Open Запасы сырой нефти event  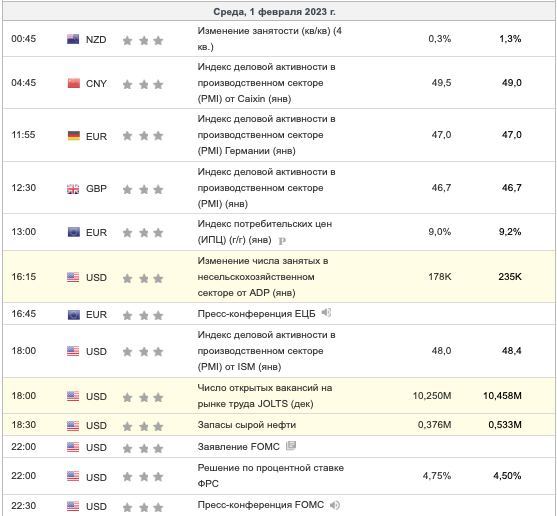(247, 425)
